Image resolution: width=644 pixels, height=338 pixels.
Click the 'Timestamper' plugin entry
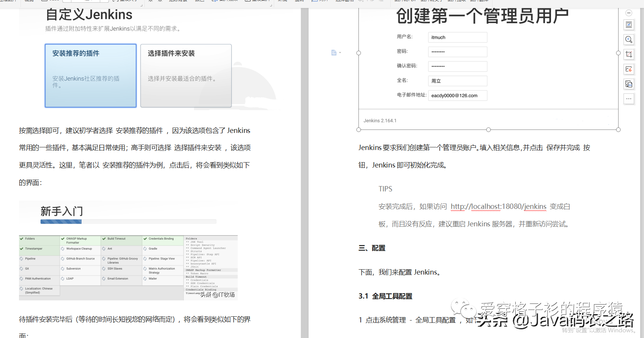coord(39,250)
